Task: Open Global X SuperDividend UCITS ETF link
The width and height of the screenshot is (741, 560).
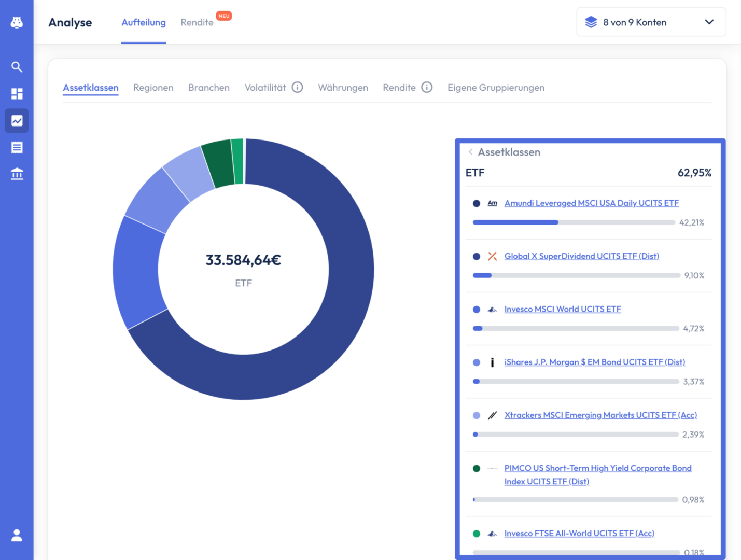Action: point(582,256)
